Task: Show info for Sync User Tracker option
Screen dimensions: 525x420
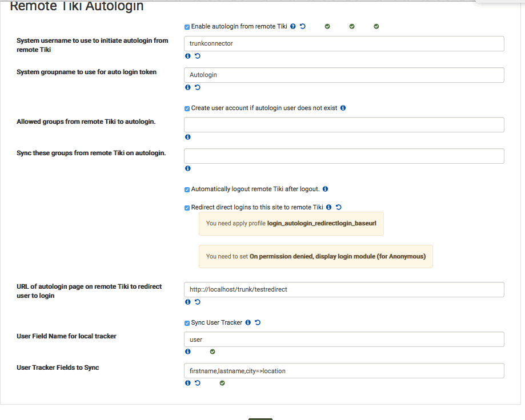Action: click(x=248, y=322)
